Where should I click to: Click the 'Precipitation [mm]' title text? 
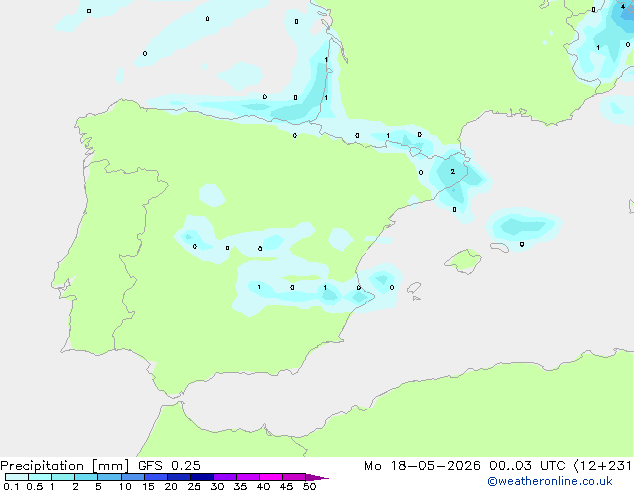pyautogui.click(x=65, y=466)
